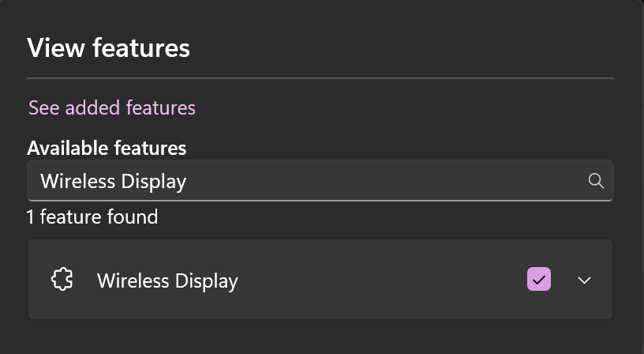This screenshot has width=644, height=354.
Task: Click the chevron beside the checkbox
Action: tap(584, 281)
